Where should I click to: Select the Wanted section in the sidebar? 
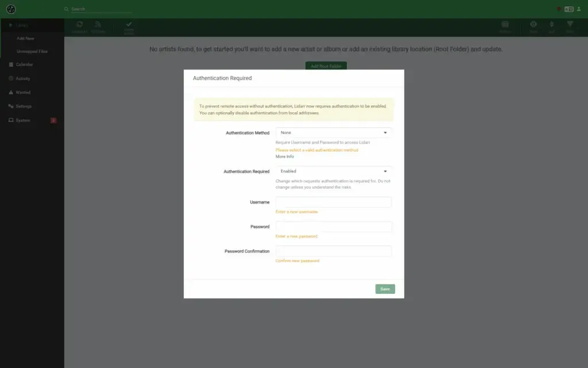pos(22,92)
